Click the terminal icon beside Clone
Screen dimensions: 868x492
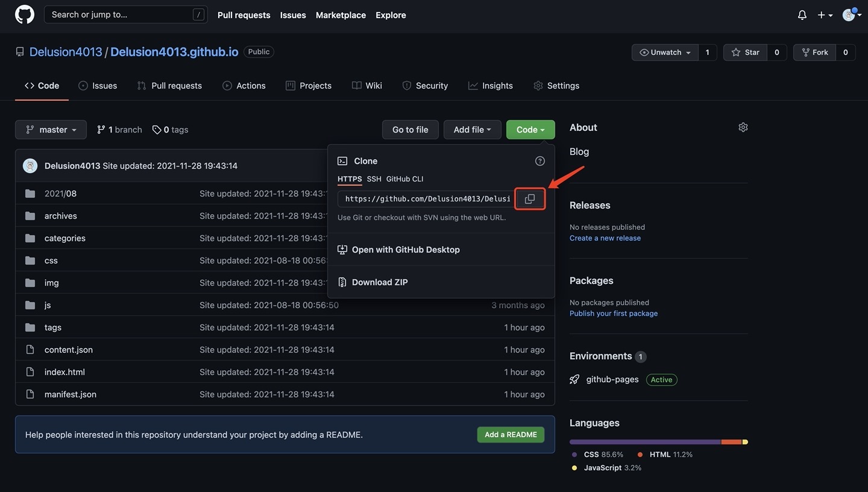pos(342,161)
